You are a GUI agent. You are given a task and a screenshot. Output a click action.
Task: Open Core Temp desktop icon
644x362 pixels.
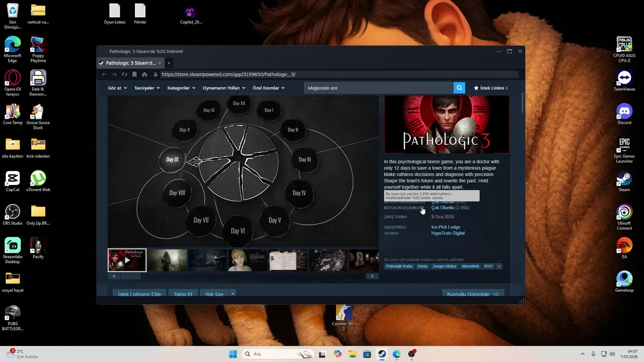pyautogui.click(x=13, y=114)
